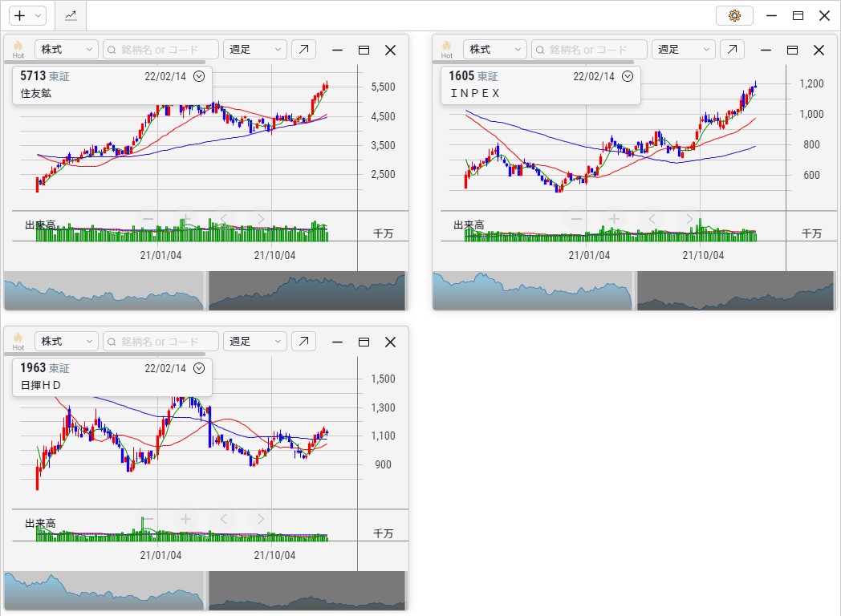Click the Hot flame icon in 住友鉱 panel
Screen dimensions: 841x616
[18, 49]
